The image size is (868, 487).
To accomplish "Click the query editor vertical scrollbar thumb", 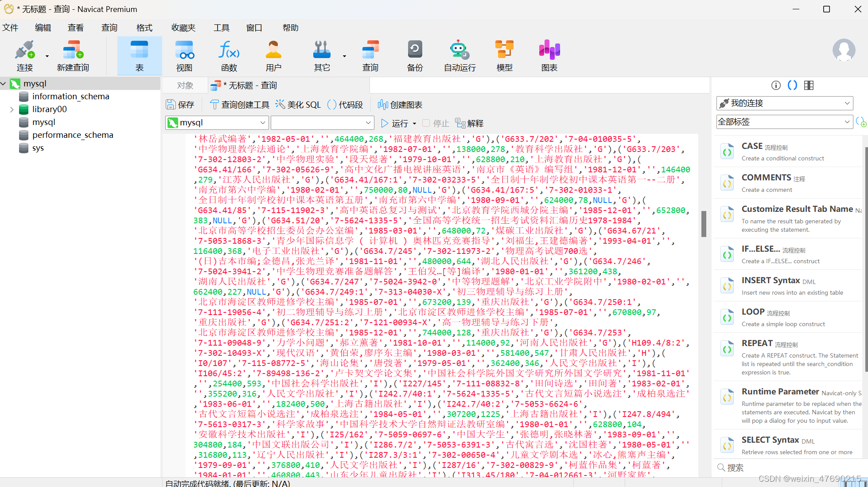I will click(x=704, y=224).
